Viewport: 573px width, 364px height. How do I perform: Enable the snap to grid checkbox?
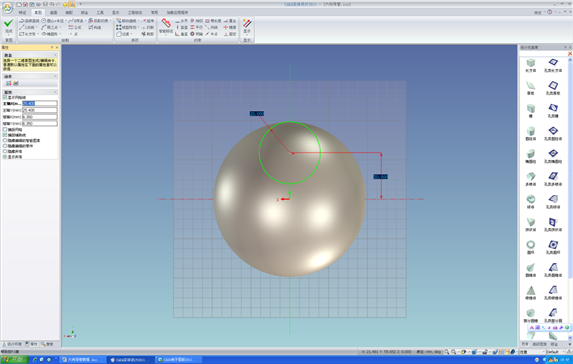pyautogui.click(x=5, y=129)
